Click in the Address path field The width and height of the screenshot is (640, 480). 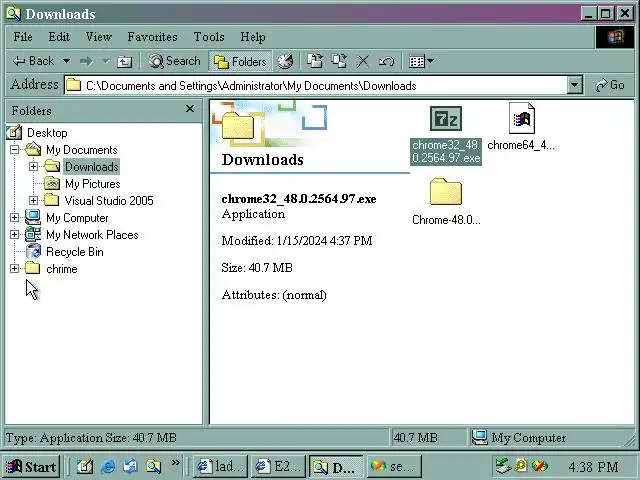[x=315, y=85]
